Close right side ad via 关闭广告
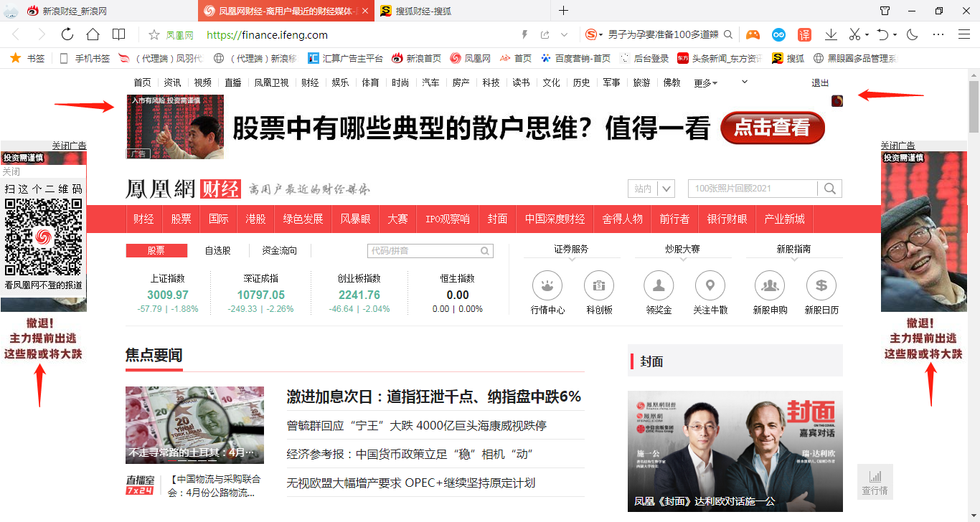The image size is (980, 522). point(898,146)
